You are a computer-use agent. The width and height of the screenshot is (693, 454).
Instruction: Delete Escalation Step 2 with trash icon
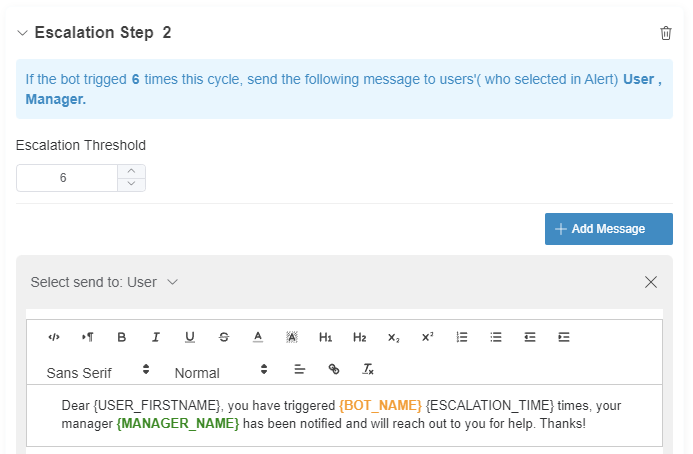666,33
